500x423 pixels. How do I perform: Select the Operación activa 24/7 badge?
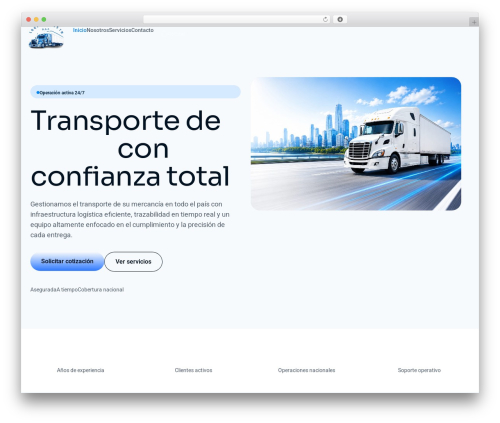[135, 92]
